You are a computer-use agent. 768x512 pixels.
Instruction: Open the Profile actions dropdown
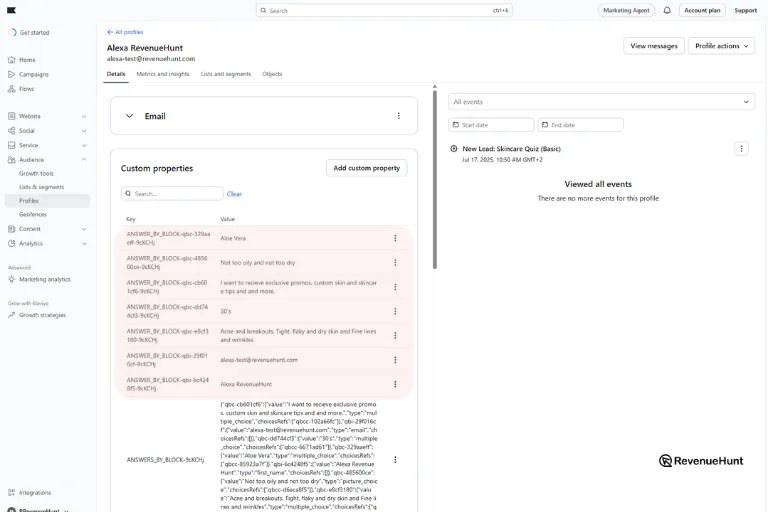[x=721, y=46]
